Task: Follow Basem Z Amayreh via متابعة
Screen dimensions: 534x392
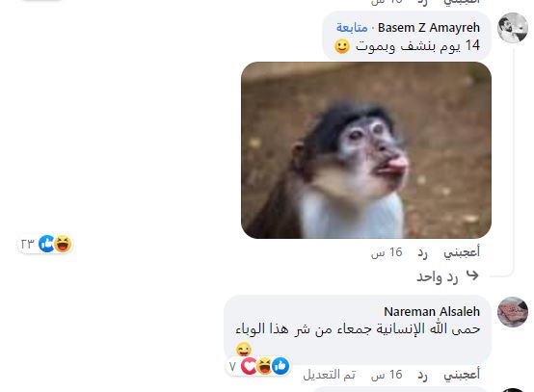Action: click(352, 28)
